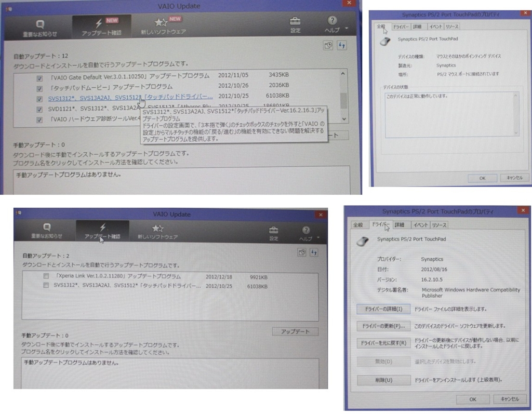Click the デバイスの状態 status text box
Image resolution: width=532 pixels, height=414 pixels.
452,115
